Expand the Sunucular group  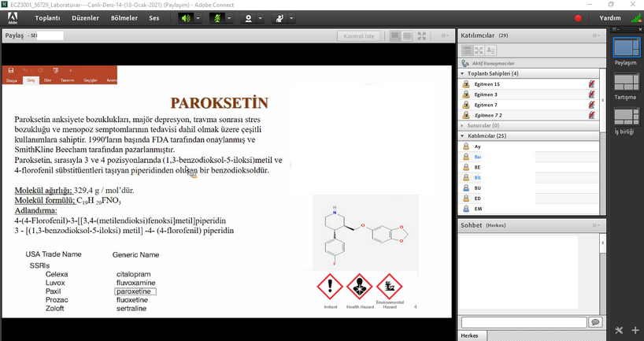click(x=463, y=125)
